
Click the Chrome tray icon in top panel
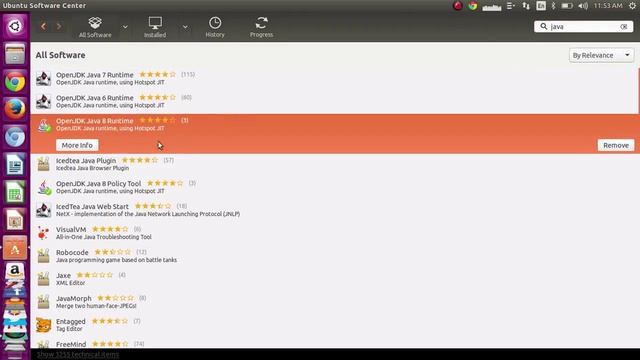(473, 6)
